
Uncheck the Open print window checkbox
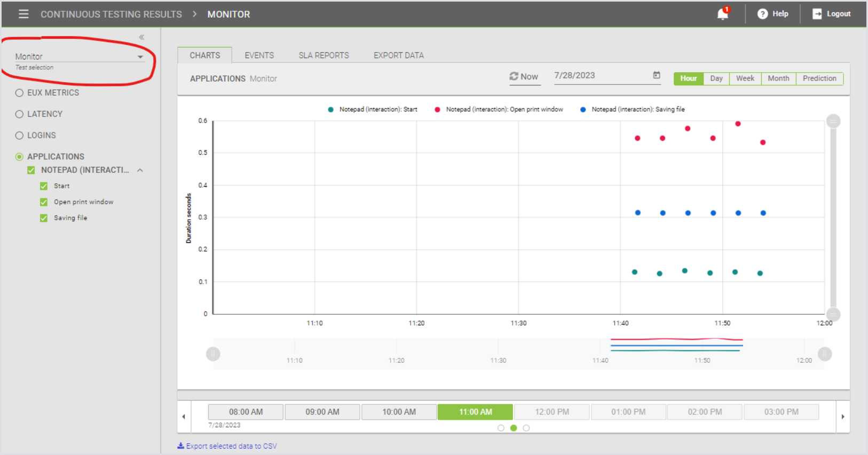coord(44,202)
